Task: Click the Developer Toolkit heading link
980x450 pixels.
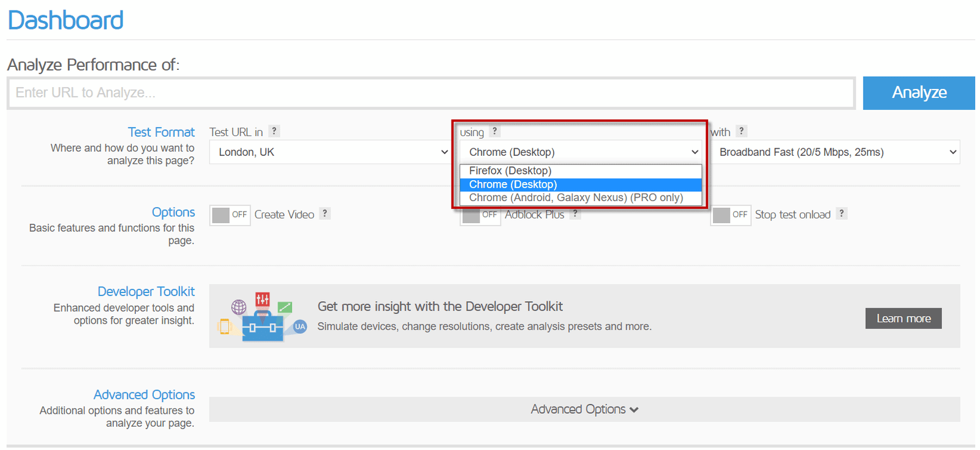Action: (146, 292)
